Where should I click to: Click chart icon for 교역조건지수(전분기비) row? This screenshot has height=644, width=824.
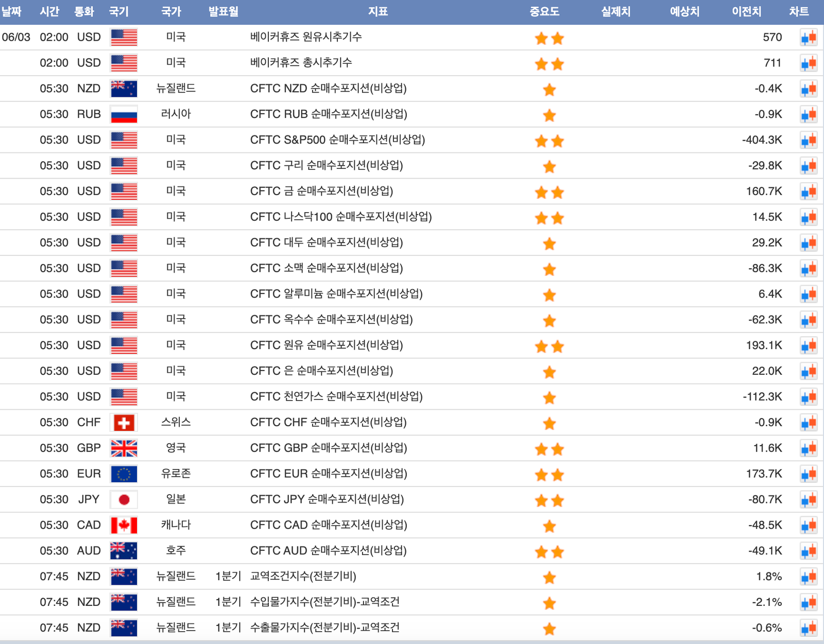pyautogui.click(x=809, y=577)
